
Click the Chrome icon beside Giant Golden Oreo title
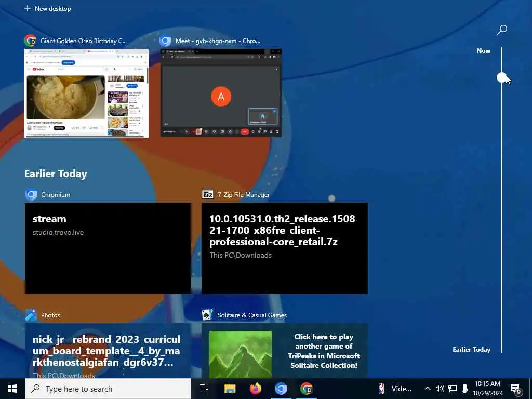[31, 41]
